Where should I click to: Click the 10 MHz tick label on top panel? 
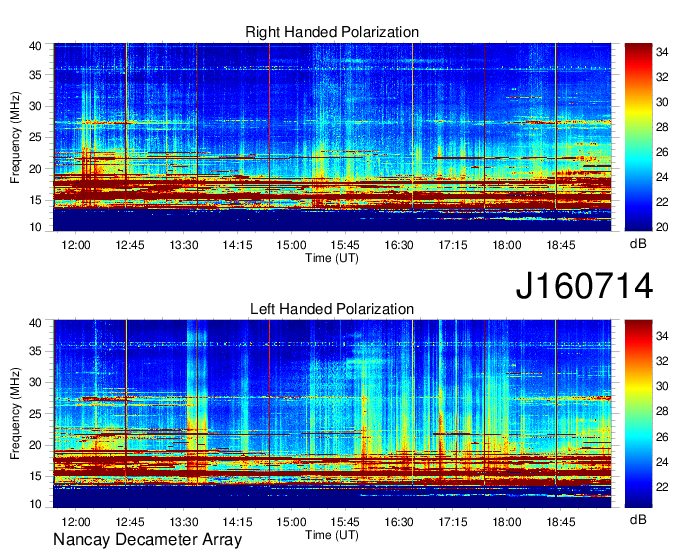click(35, 227)
